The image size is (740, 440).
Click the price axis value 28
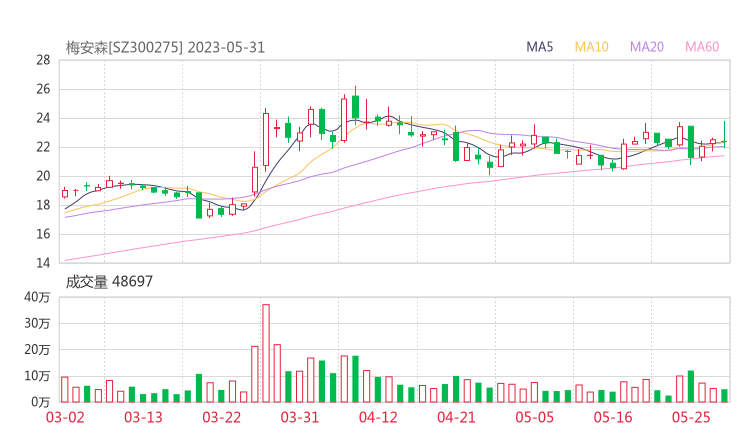point(43,60)
